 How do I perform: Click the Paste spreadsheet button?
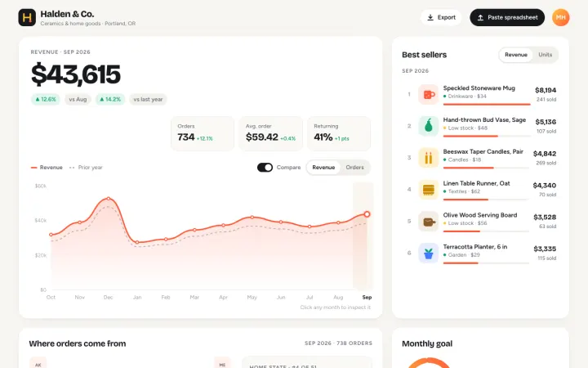pyautogui.click(x=507, y=17)
